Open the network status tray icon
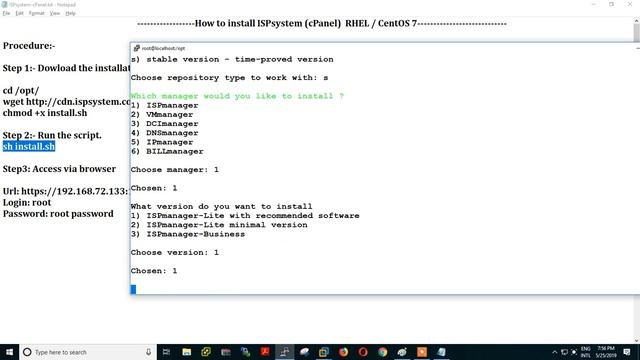This screenshot has height=360, width=640. coord(564,352)
